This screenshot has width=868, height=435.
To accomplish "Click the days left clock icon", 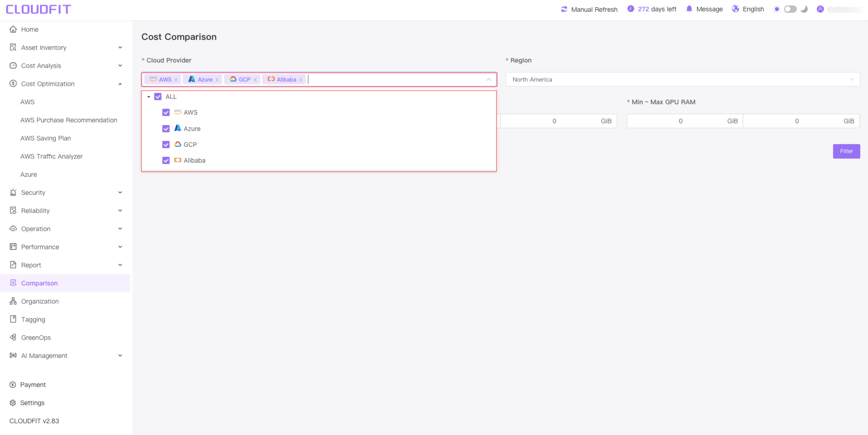I will click(x=631, y=9).
